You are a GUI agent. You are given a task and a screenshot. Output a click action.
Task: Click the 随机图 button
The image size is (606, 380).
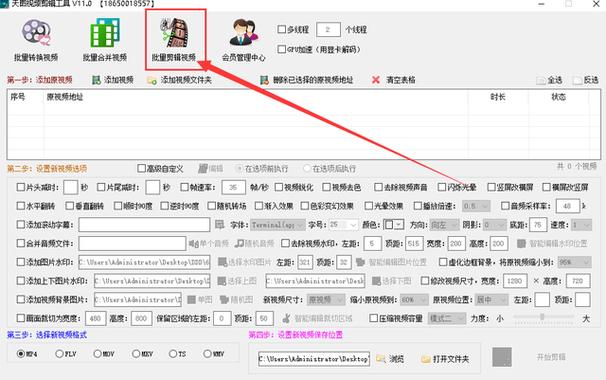pos(237,300)
